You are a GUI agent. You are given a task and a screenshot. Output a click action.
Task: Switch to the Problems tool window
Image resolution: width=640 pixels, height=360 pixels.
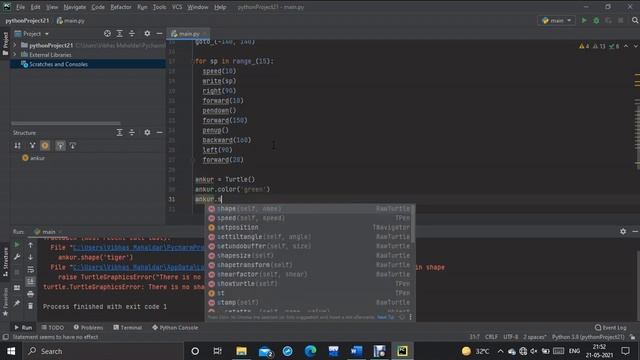pyautogui.click(x=88, y=328)
